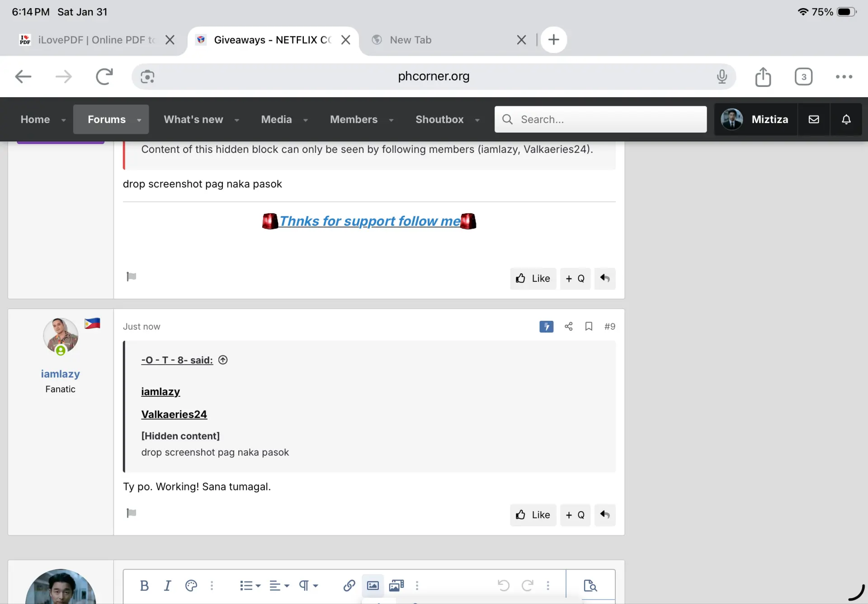Open the browser three-dot menu
This screenshot has height=604, width=868.
[x=844, y=76]
